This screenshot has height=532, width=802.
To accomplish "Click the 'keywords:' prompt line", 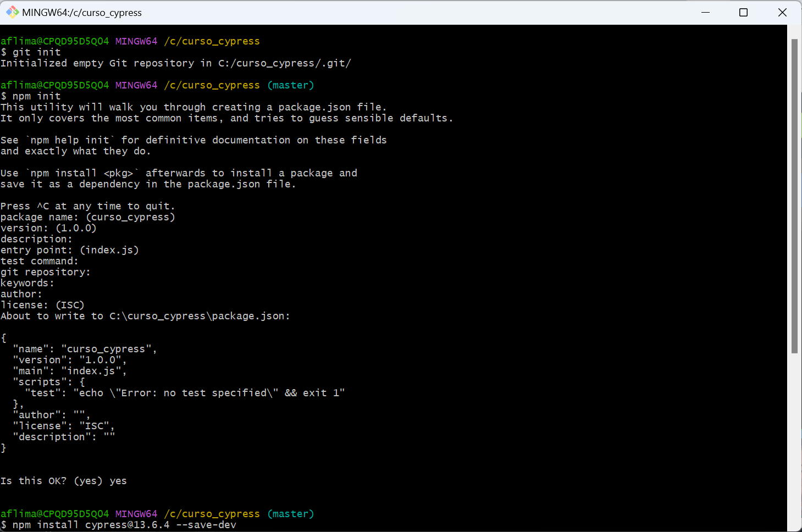I will tap(27, 283).
